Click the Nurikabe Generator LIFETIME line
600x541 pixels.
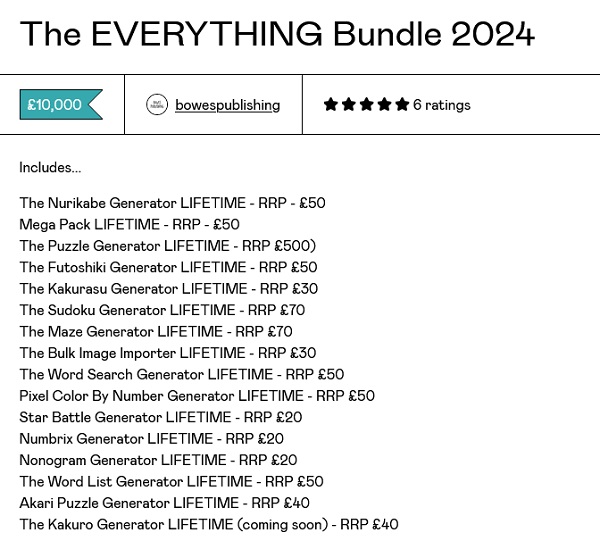[172, 203]
